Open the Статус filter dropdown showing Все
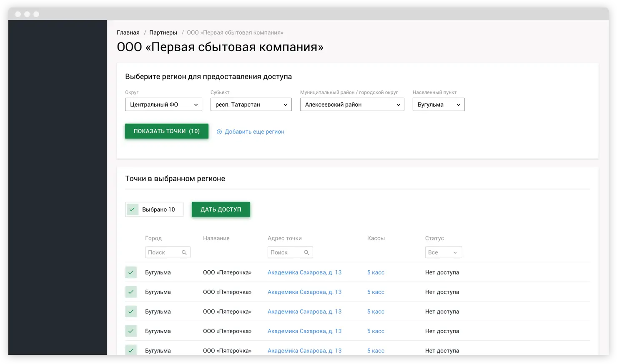This screenshot has width=617, height=364. 444,252
